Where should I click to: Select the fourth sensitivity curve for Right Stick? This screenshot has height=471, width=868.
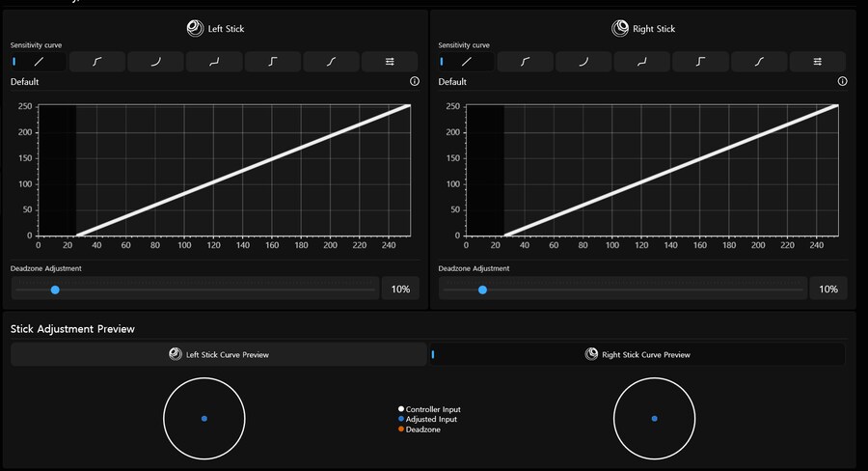(x=642, y=62)
